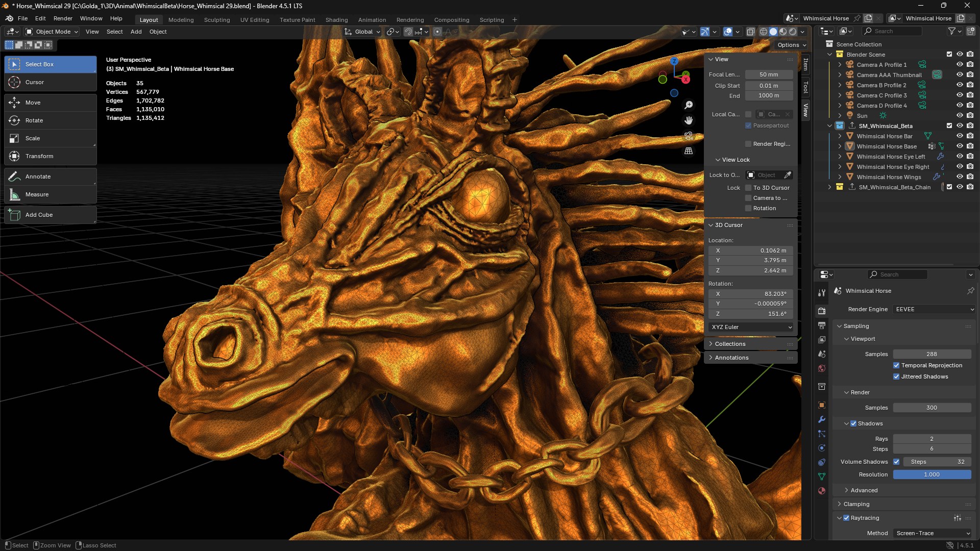
Task: Toggle Temporal Reprojection checkbox
Action: pos(896,365)
